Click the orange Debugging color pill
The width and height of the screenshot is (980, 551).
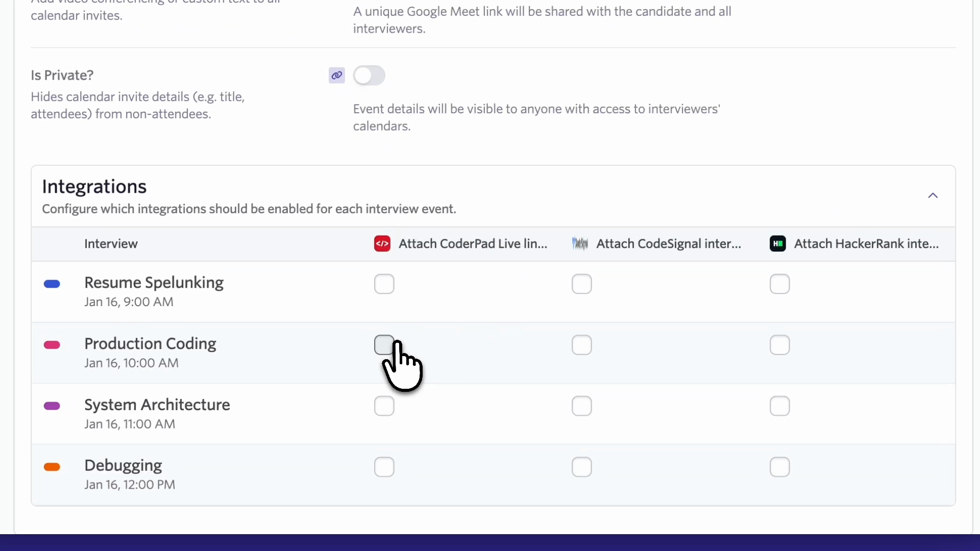coord(52,467)
